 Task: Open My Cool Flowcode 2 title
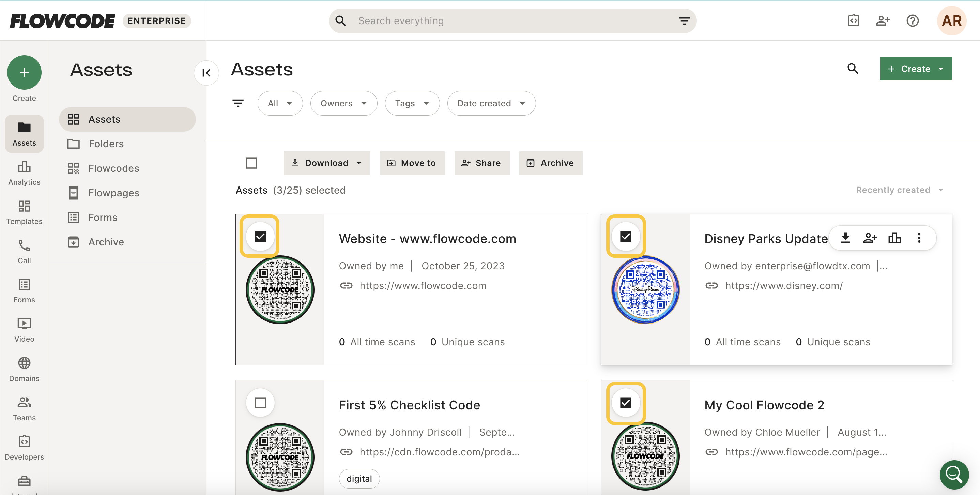tap(764, 405)
